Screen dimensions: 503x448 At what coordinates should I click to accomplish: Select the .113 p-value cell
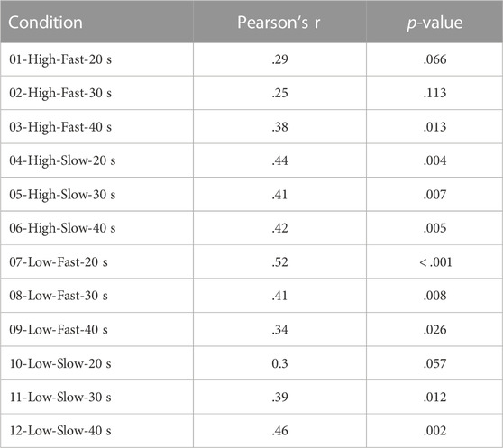[x=434, y=94]
